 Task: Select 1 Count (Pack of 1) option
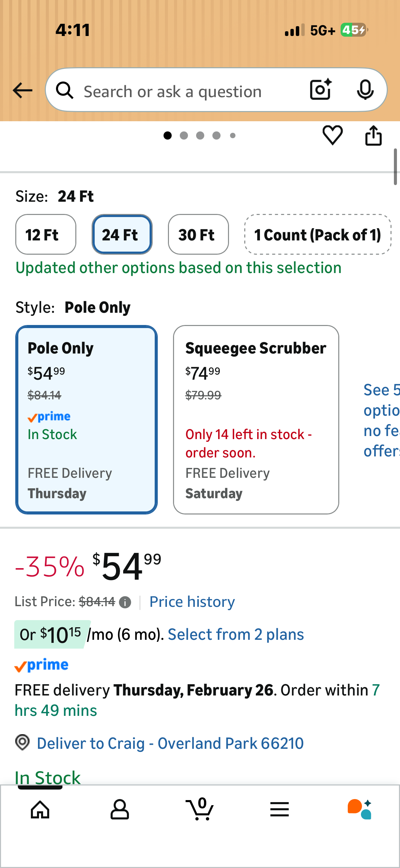[x=318, y=234]
